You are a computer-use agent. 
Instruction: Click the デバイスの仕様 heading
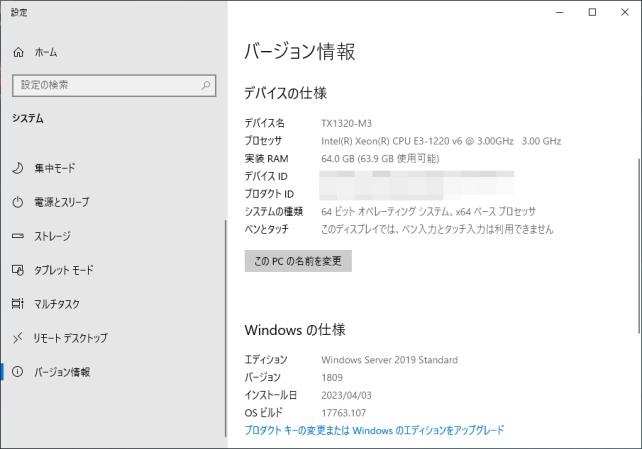point(285,93)
